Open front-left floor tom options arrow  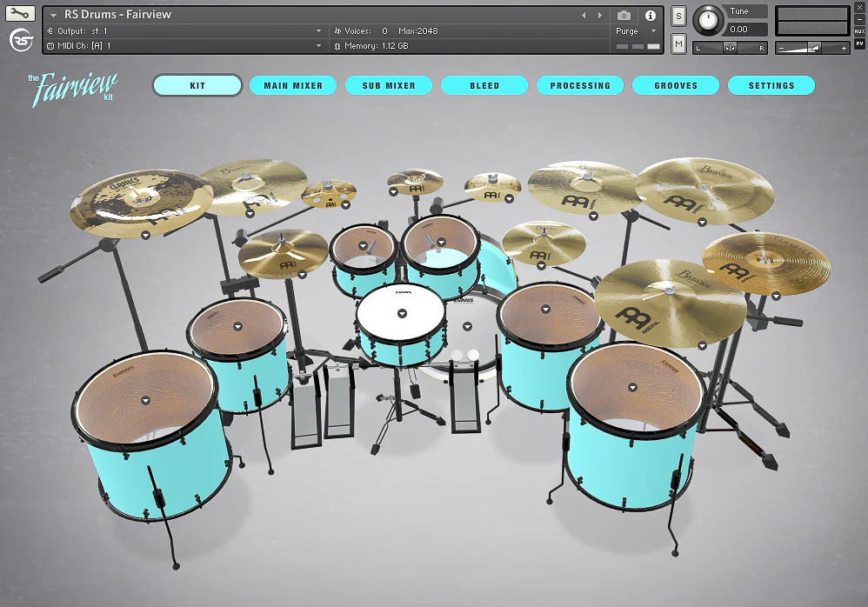145,401
